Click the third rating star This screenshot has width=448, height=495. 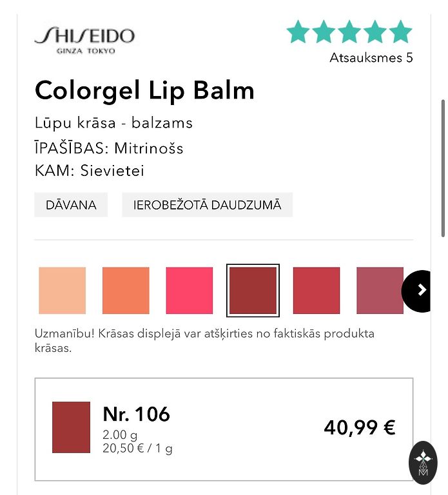pyautogui.click(x=349, y=32)
